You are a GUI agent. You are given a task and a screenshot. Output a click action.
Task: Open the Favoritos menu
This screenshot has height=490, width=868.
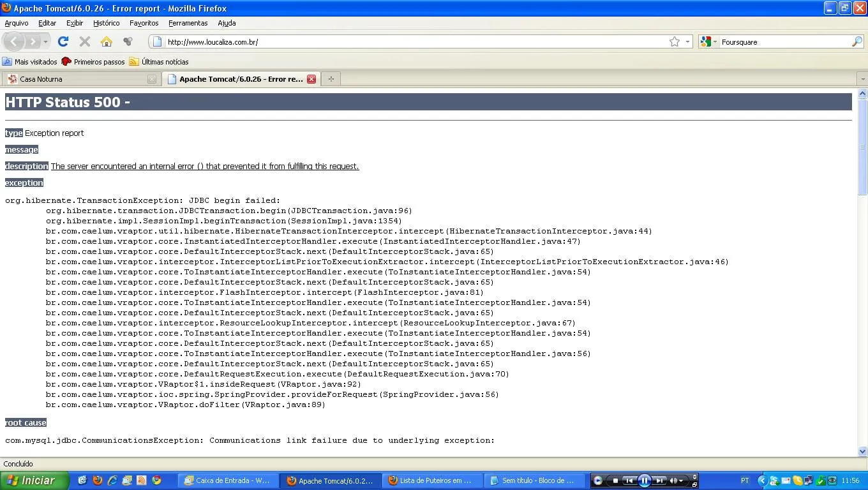144,23
